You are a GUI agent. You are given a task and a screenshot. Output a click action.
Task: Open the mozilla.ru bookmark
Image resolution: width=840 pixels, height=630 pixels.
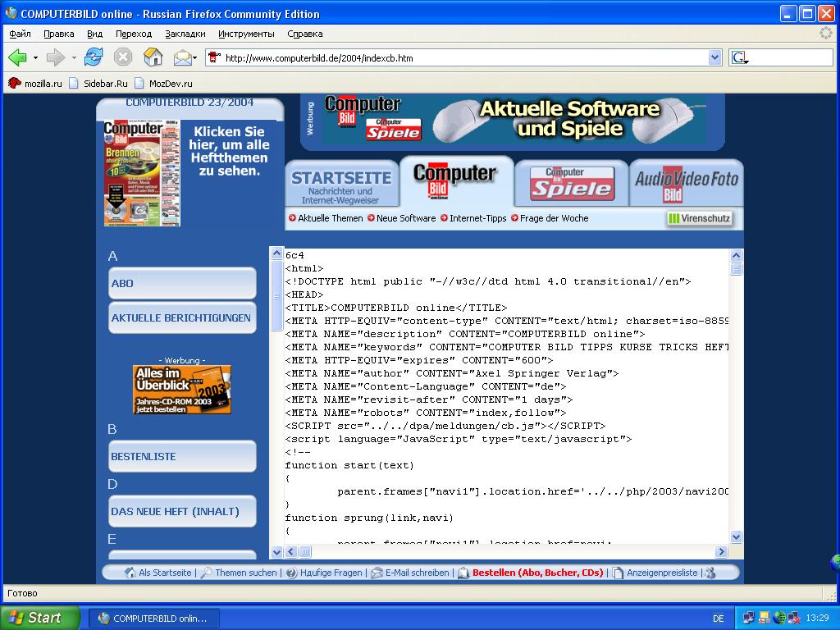[x=35, y=83]
